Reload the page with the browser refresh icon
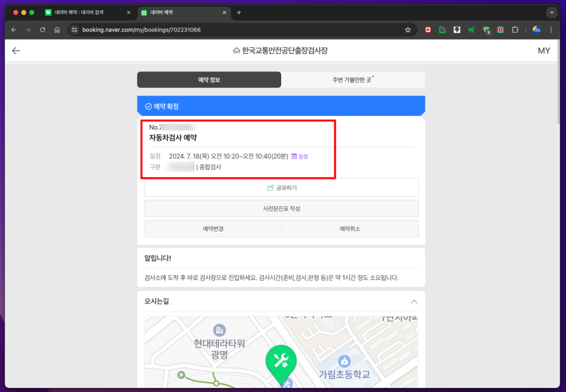This screenshot has height=392, width=566. tap(43, 30)
